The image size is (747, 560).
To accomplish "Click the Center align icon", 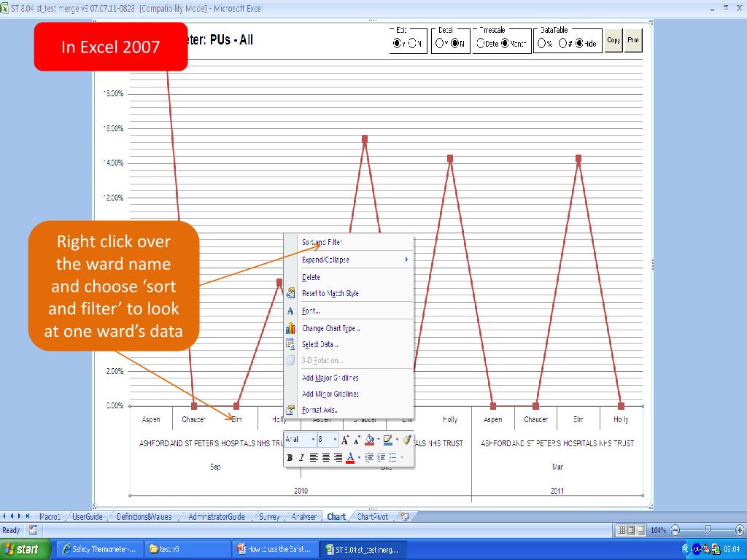I will (x=326, y=458).
